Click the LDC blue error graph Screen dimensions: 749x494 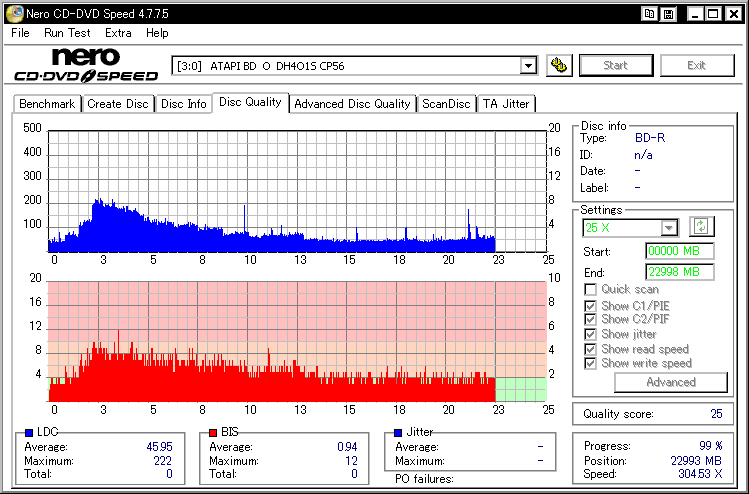pos(297,191)
